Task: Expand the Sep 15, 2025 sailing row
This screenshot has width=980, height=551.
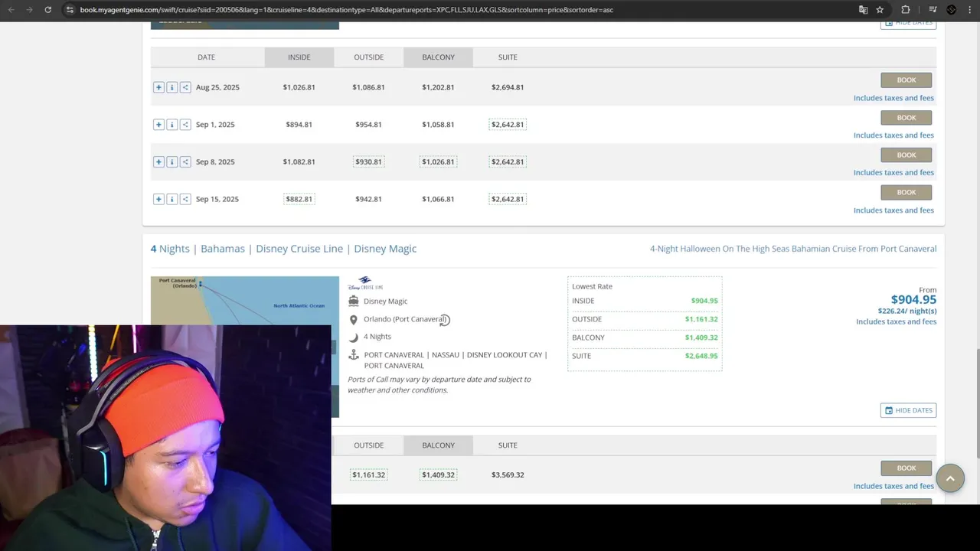Action: click(158, 199)
